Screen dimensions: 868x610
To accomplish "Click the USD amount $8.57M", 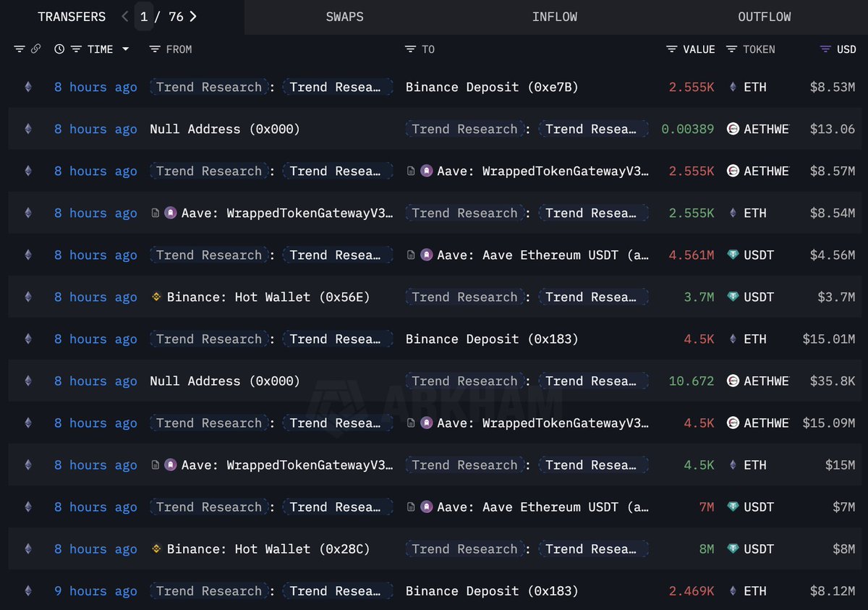I will [833, 171].
